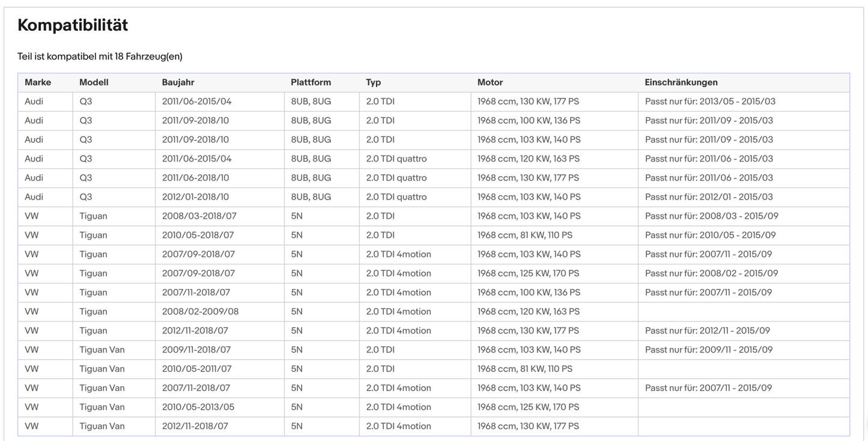Screen dimensions: 868x441
Task: Select the 'Typ' column header
Action: click(373, 82)
